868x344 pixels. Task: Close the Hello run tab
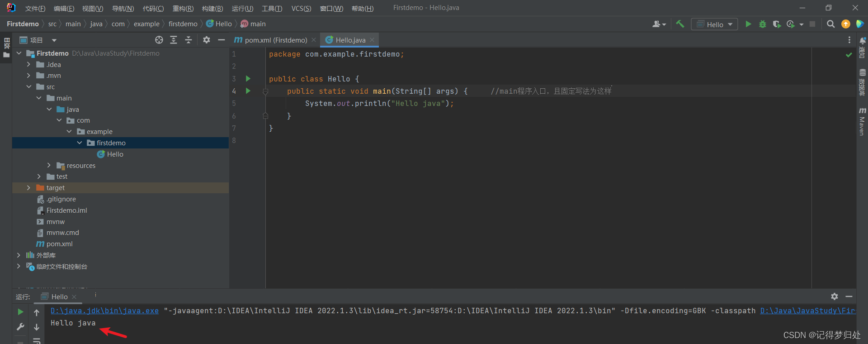[x=74, y=297]
